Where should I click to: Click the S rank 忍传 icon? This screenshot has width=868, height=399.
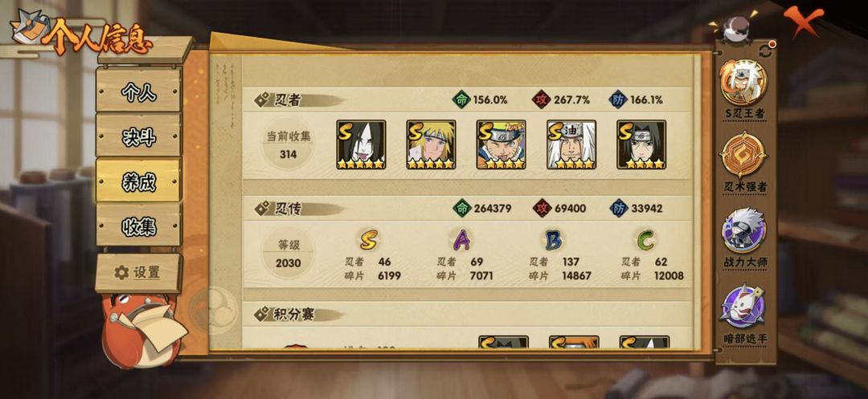point(369,240)
